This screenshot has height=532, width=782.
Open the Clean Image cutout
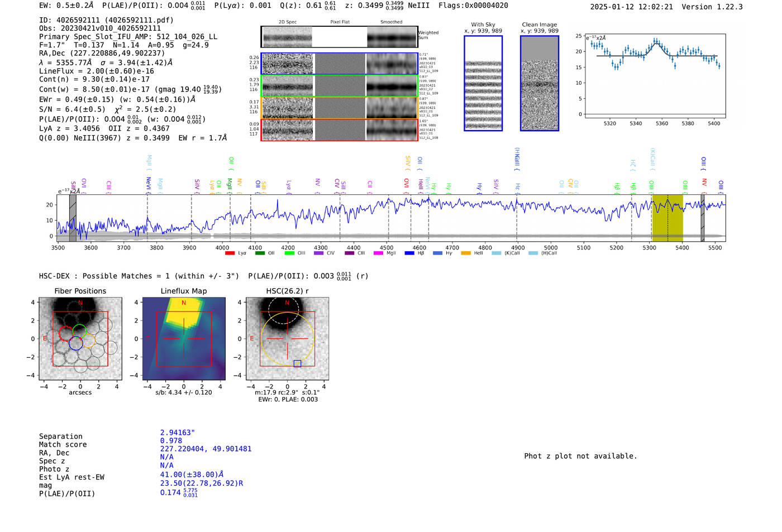pos(539,84)
